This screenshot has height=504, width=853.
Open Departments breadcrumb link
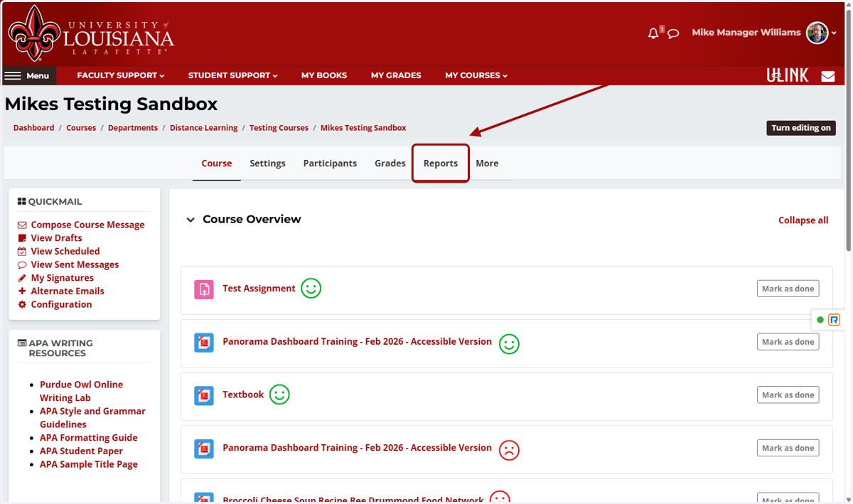(133, 128)
